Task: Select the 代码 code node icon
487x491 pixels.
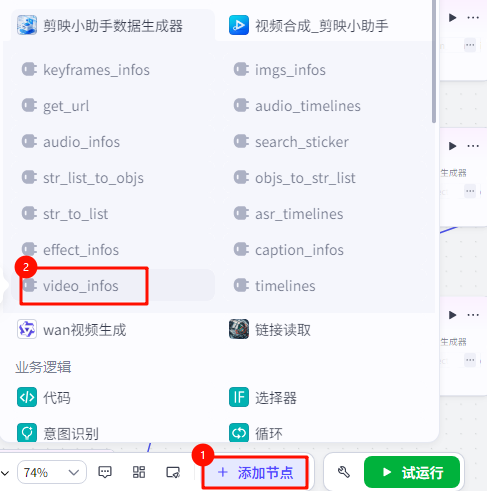Action: point(27,397)
